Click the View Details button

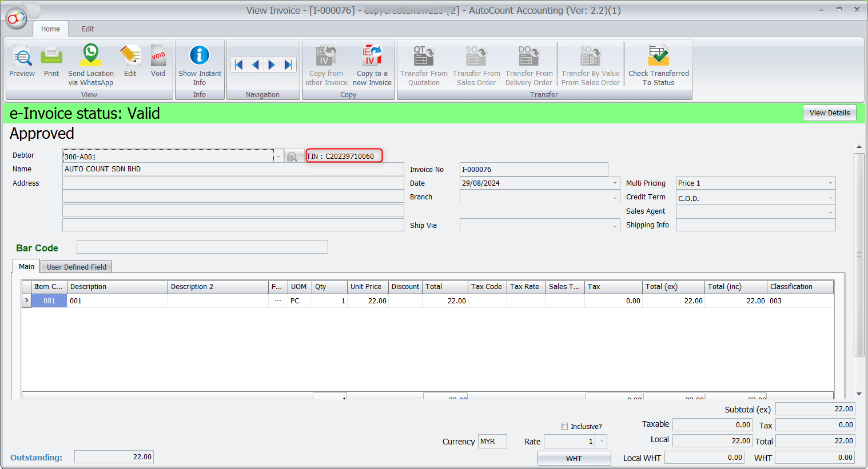click(830, 113)
